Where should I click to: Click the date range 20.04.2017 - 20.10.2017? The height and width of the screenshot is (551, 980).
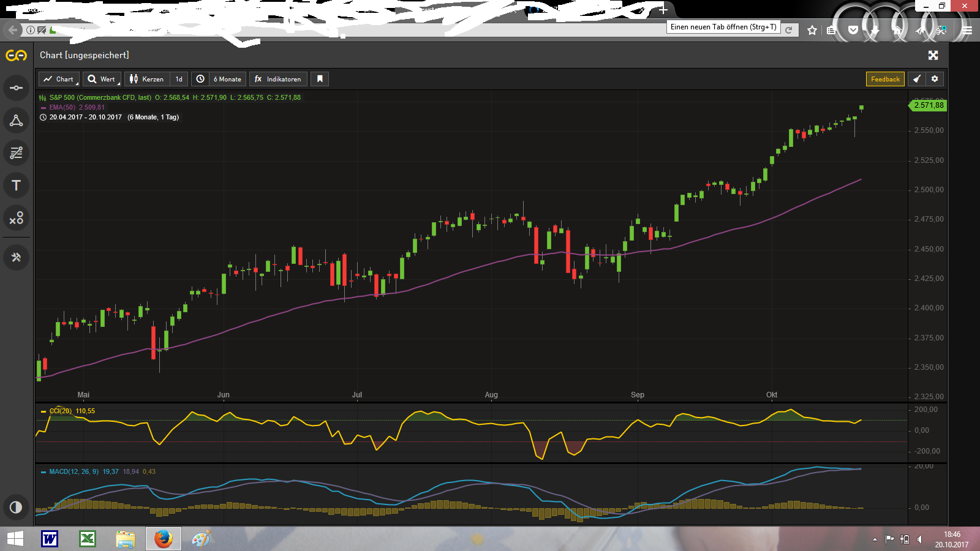pyautogui.click(x=86, y=117)
